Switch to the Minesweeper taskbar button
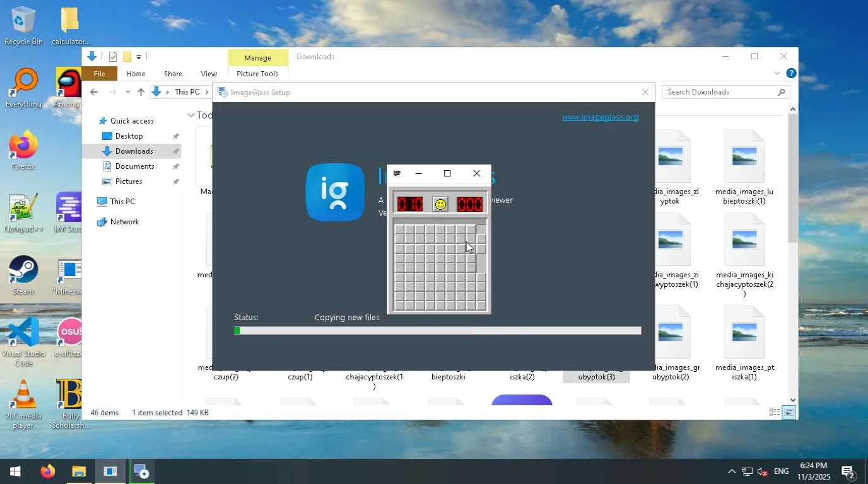The image size is (868, 484). point(110,471)
